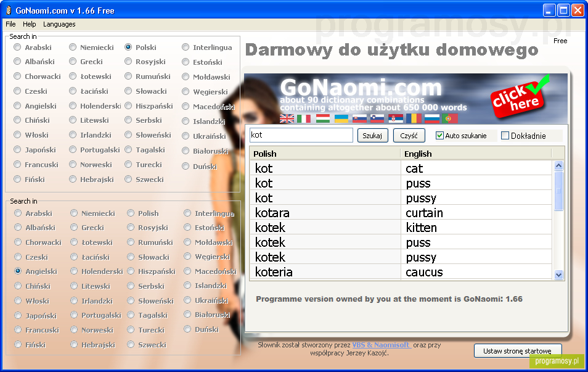Screen dimensions: 588x372
Task: Click the Szukaj search button
Action: tap(372, 136)
